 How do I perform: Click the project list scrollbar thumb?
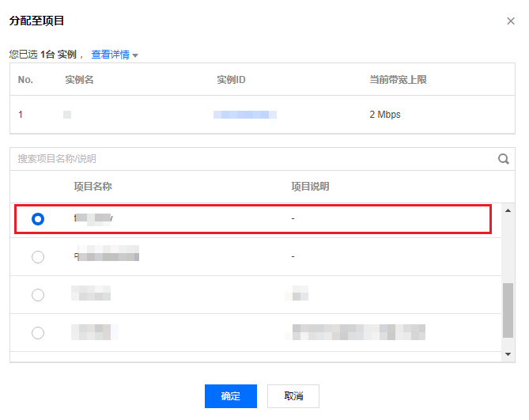[x=508, y=310]
